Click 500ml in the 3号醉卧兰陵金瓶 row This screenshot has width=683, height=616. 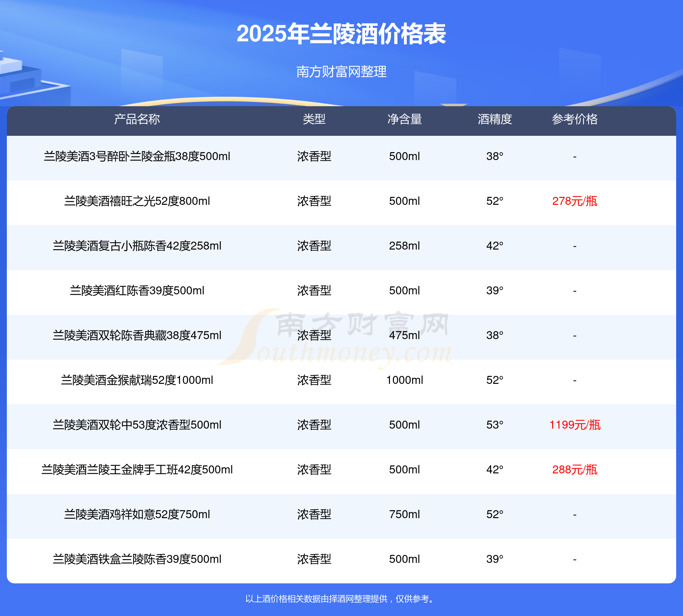coord(404,156)
